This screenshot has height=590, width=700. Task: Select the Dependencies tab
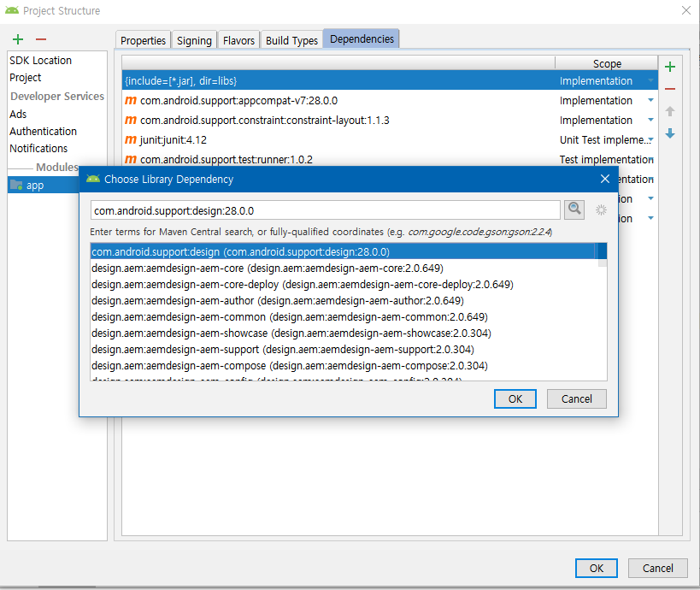(x=362, y=38)
